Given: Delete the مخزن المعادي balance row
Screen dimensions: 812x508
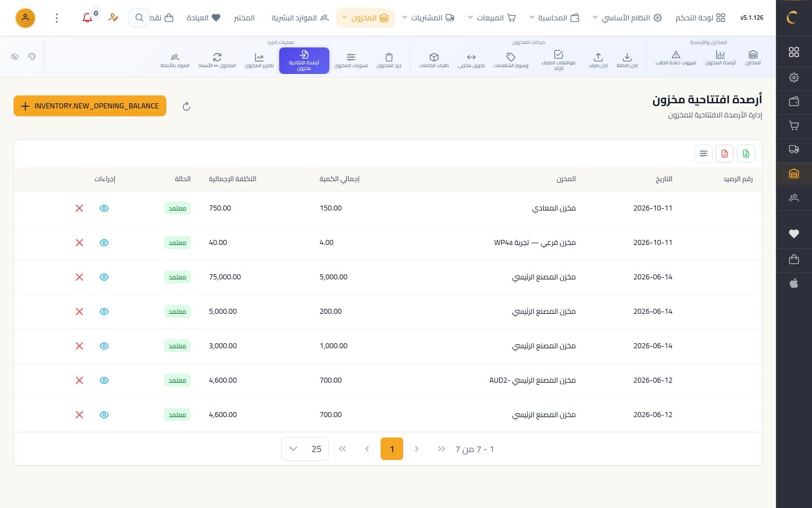Looking at the screenshot, I should tap(80, 208).
